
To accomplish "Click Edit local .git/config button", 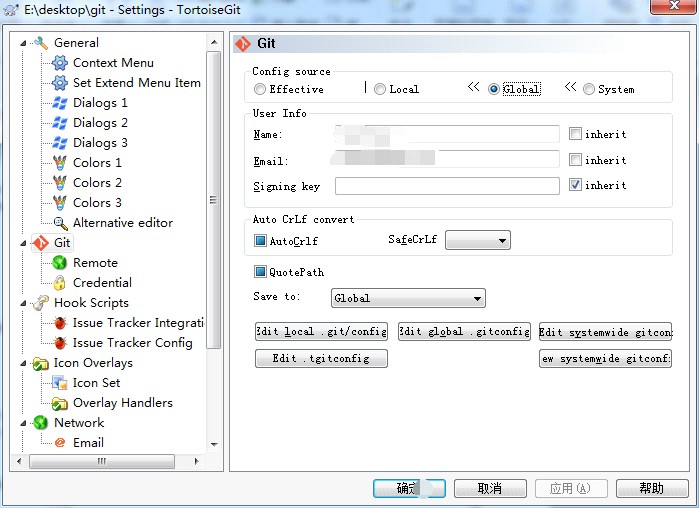I will 321,332.
